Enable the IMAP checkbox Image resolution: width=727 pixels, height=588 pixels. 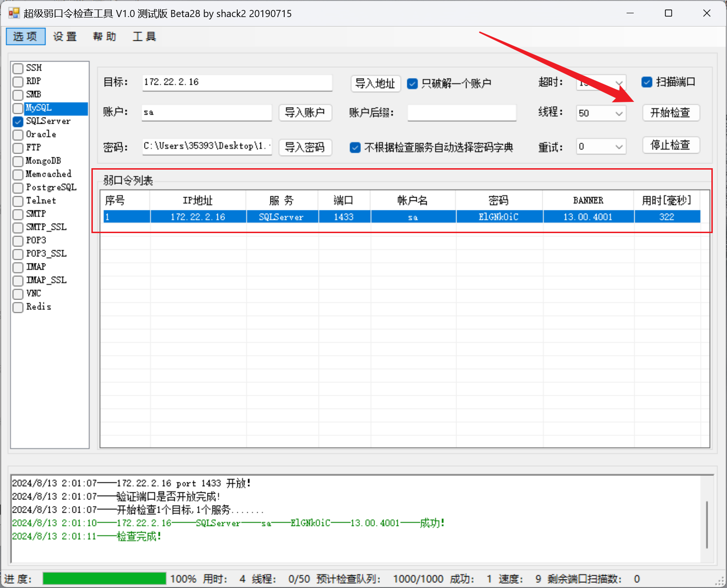coord(18,267)
